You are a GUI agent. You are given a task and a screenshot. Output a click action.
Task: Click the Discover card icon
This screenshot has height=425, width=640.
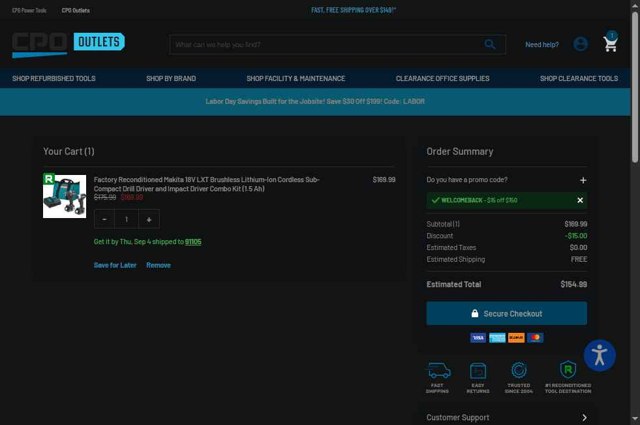(x=516, y=338)
